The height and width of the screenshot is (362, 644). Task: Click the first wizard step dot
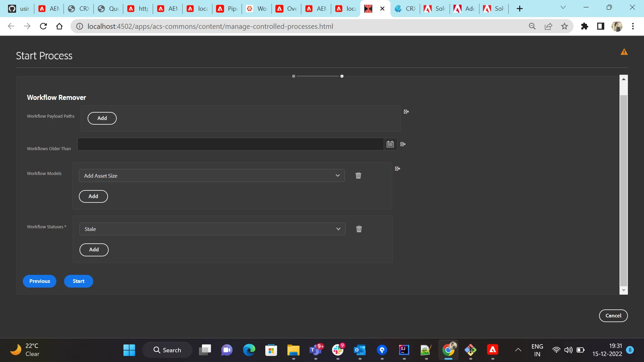click(x=293, y=76)
